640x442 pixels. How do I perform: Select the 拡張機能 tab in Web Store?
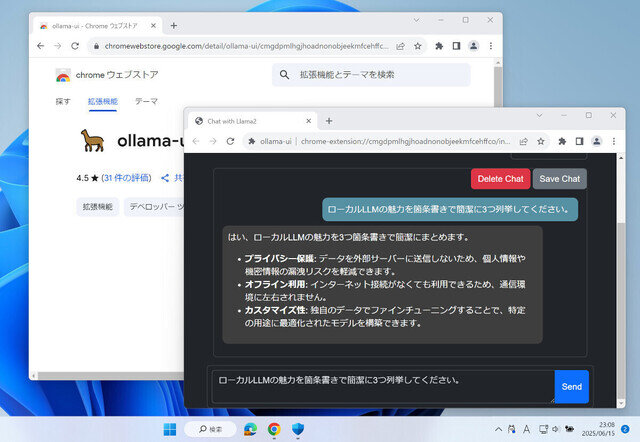point(103,101)
